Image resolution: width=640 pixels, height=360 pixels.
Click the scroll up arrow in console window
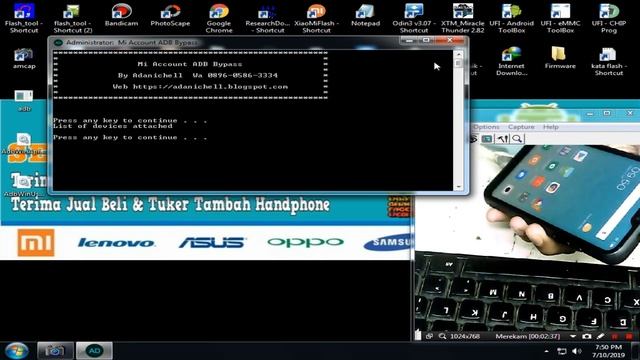tap(458, 55)
